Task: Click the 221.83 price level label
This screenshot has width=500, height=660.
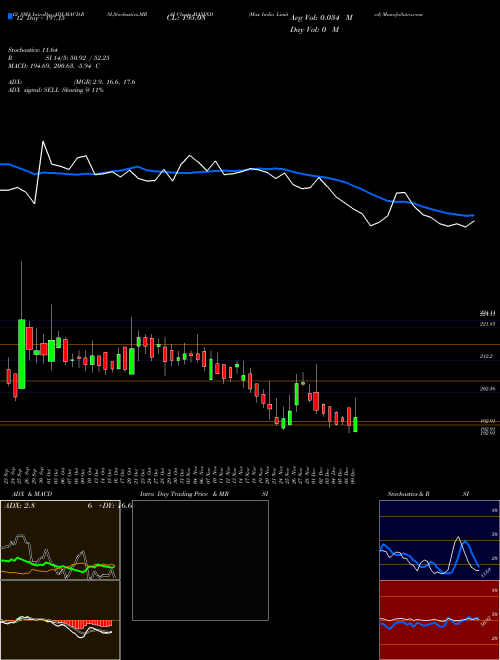Action: click(x=488, y=324)
